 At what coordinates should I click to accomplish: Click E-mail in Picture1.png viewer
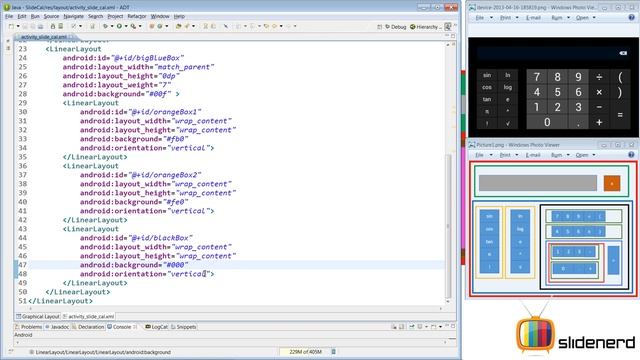click(x=533, y=155)
